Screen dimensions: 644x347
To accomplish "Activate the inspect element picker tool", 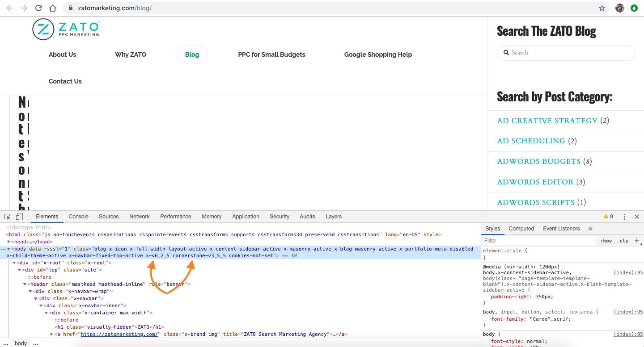I will pos(8,217).
